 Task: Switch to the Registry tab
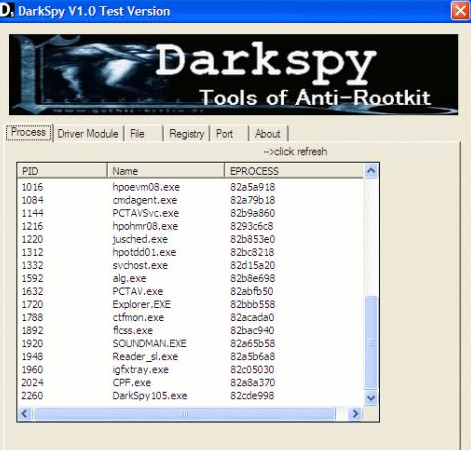pyautogui.click(x=186, y=134)
